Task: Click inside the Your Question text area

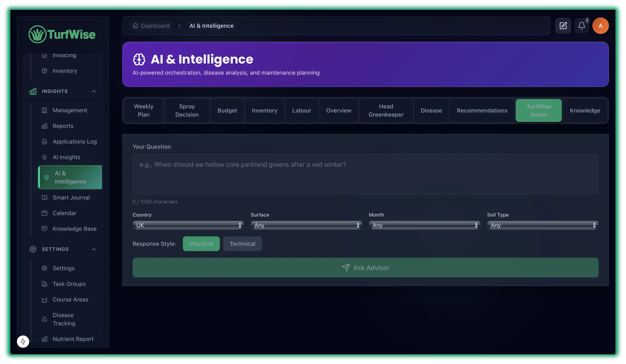Action: 365,174
